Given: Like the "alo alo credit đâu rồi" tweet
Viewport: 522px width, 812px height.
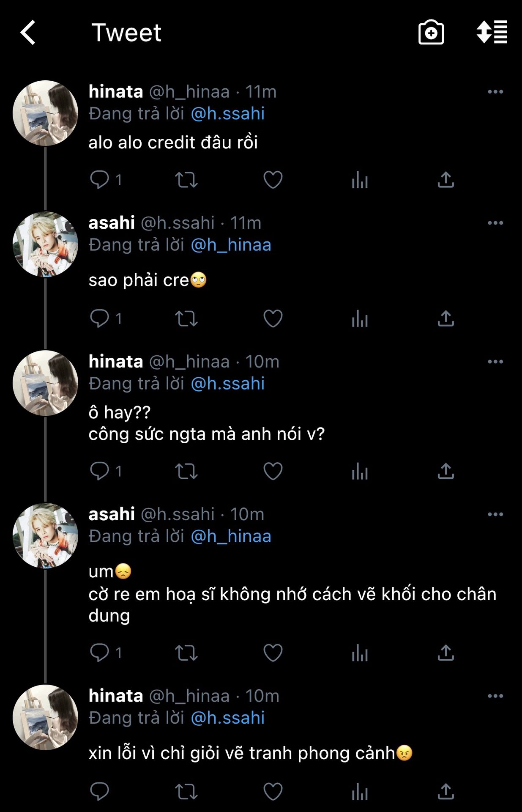Looking at the screenshot, I should pyautogui.click(x=273, y=180).
